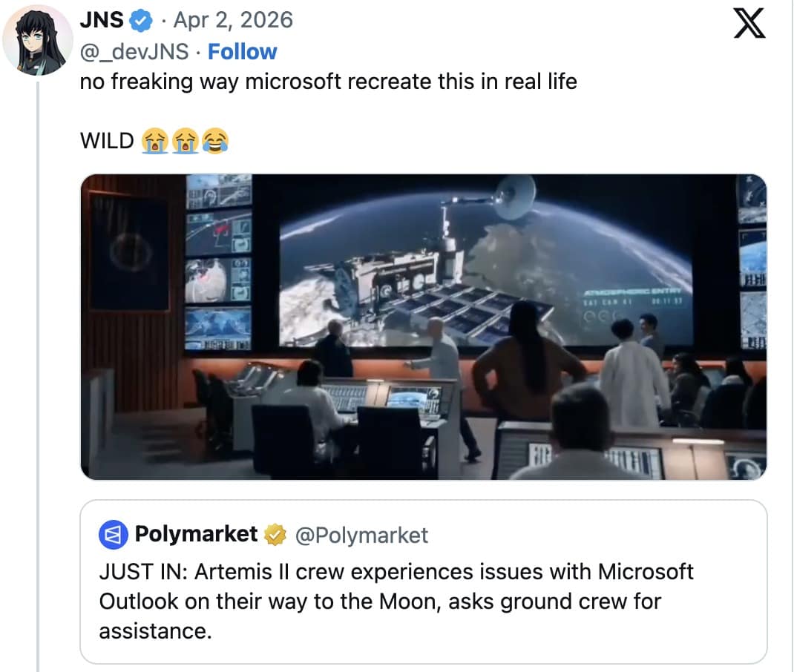Click the word WILD in the tweet
Image resolution: width=794 pixels, height=672 pixels.
[107, 140]
